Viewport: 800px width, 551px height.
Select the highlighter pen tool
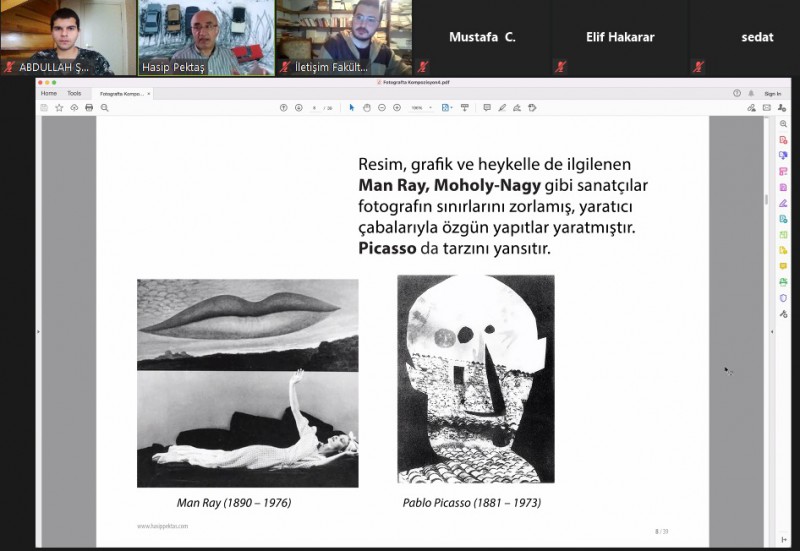(502, 107)
